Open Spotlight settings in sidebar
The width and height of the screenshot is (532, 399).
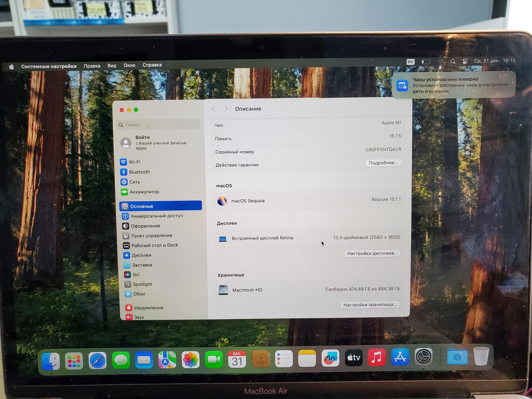138,284
